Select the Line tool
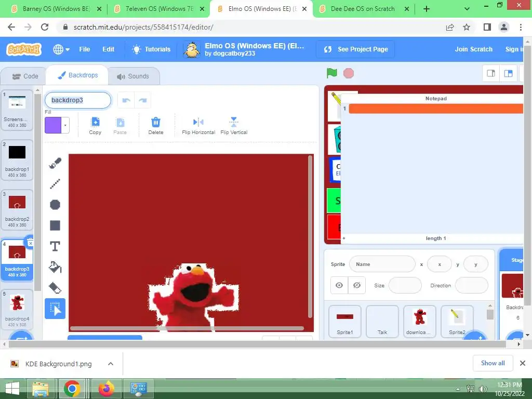532x399 pixels. (x=55, y=183)
